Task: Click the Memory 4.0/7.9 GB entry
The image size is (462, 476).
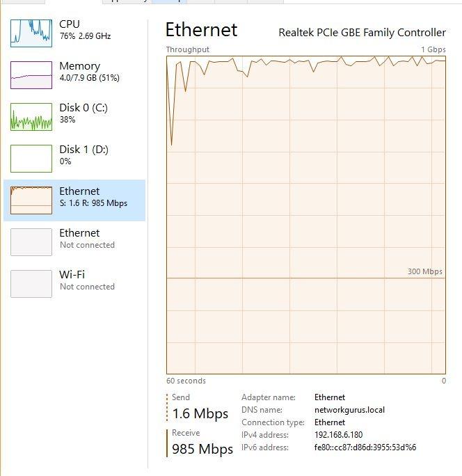Action: (89, 78)
